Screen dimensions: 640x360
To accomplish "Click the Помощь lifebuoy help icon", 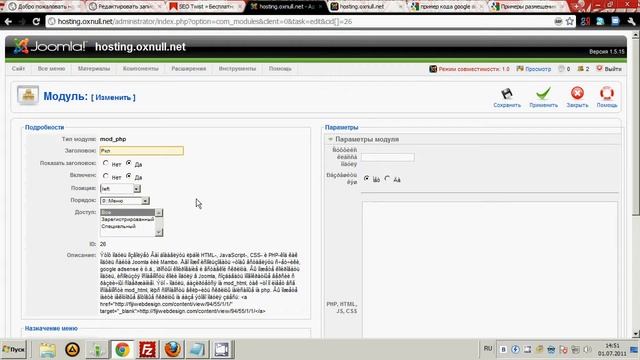I will 607,93.
